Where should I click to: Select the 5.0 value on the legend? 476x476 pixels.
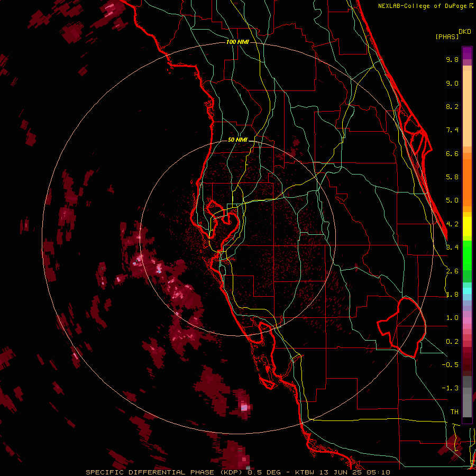(x=452, y=200)
